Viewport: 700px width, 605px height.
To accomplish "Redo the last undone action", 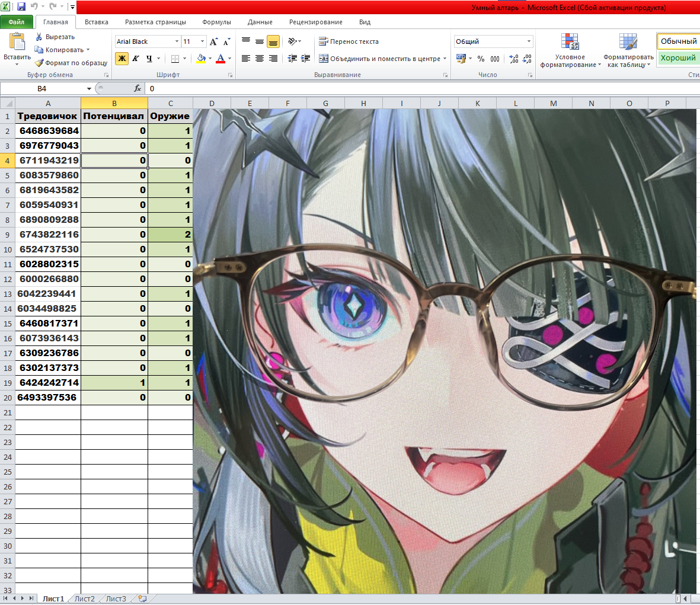I will click(53, 7).
